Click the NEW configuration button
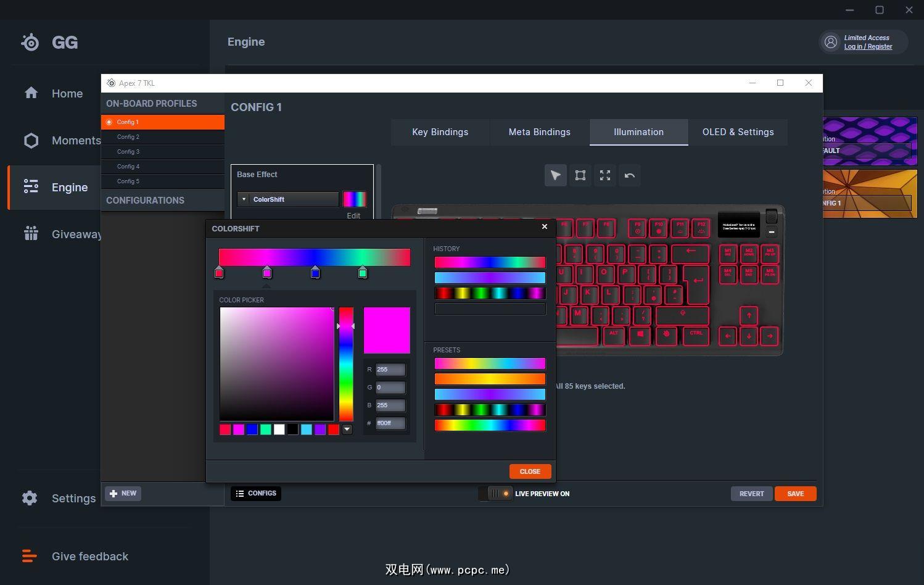 pyautogui.click(x=123, y=494)
